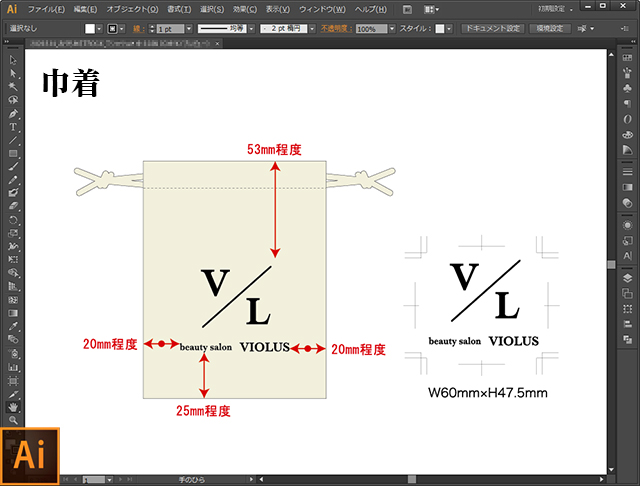The height and width of the screenshot is (486, 640).
Task: Open the Layers panel icon
Action: pos(627,278)
